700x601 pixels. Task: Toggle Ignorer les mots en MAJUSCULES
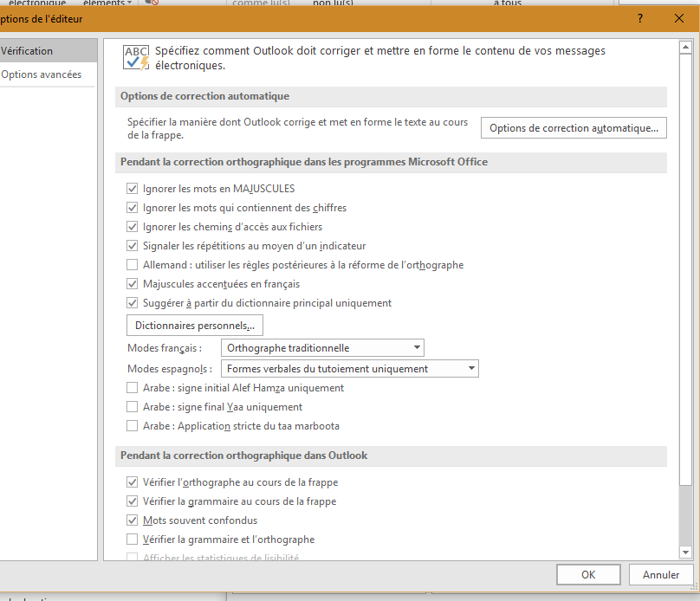coord(132,189)
